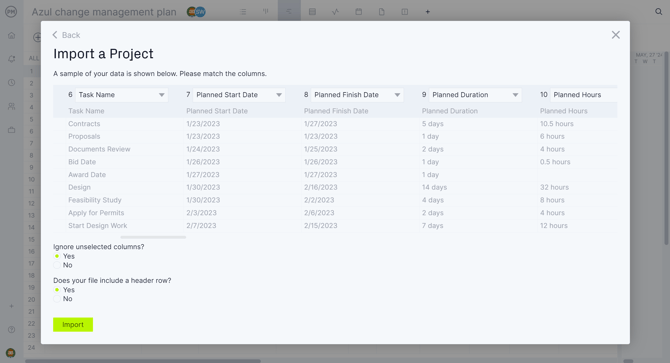The image size is (670, 363).
Task: Click the 'Documents Review' task cell
Action: [99, 149]
